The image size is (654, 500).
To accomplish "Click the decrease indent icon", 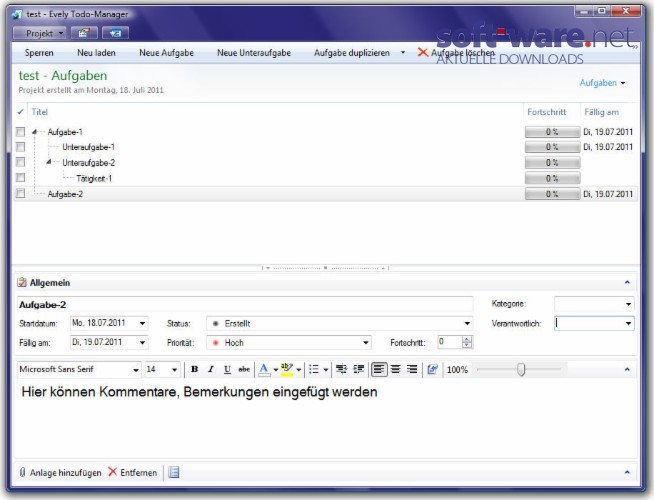I will pos(342,369).
